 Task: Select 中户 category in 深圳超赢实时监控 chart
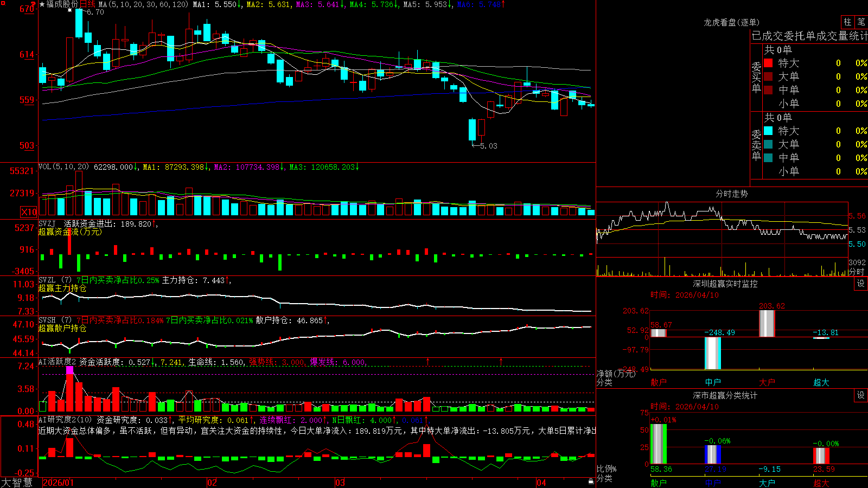(x=713, y=382)
